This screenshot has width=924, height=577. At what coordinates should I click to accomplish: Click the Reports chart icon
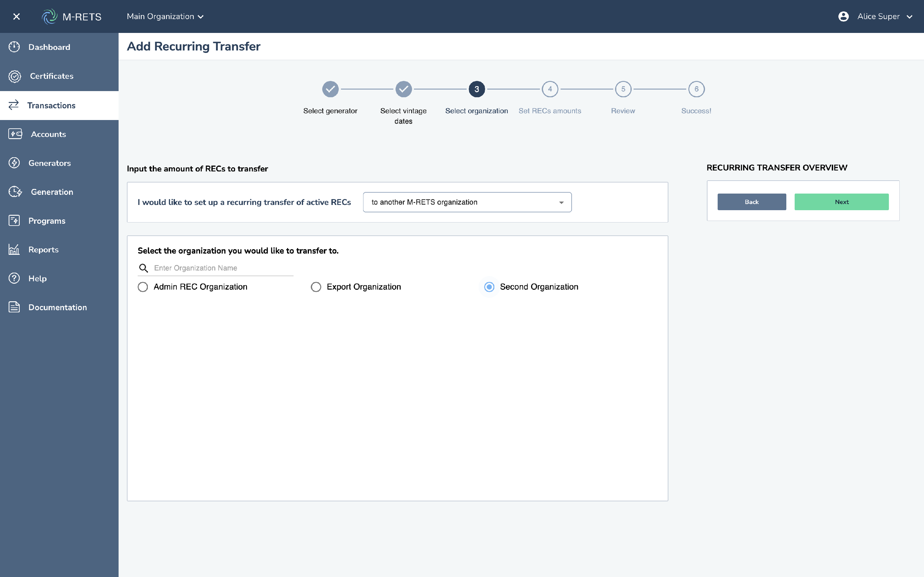click(x=14, y=250)
